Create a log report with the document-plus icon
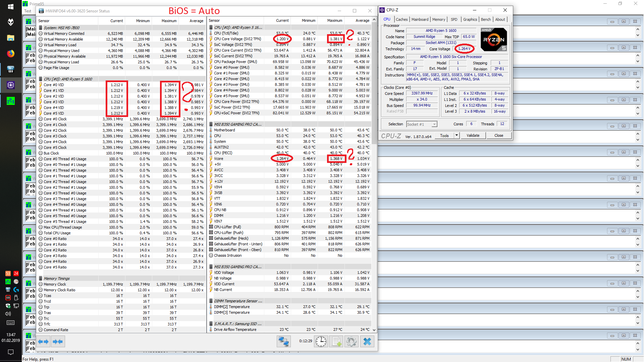 (x=336, y=341)
